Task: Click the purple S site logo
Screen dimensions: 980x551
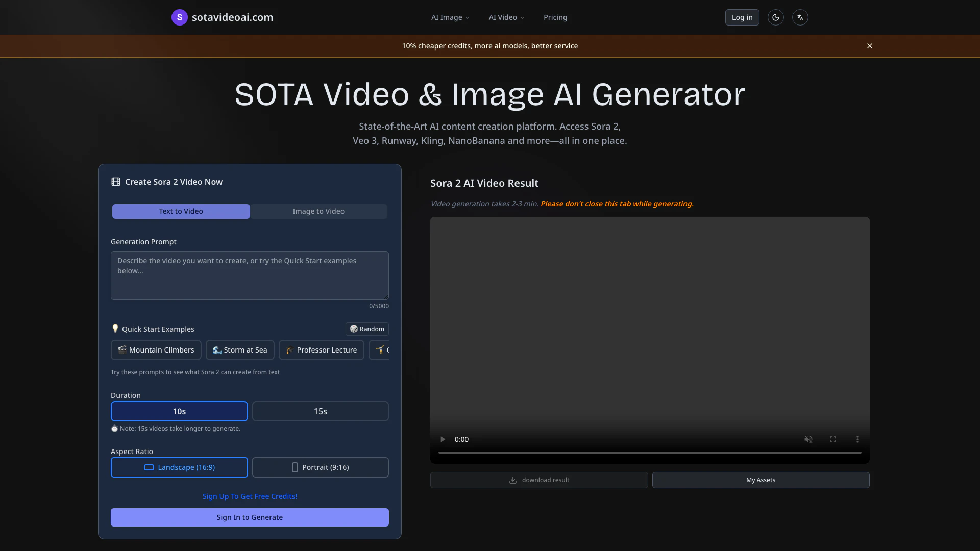Action: pos(179,17)
